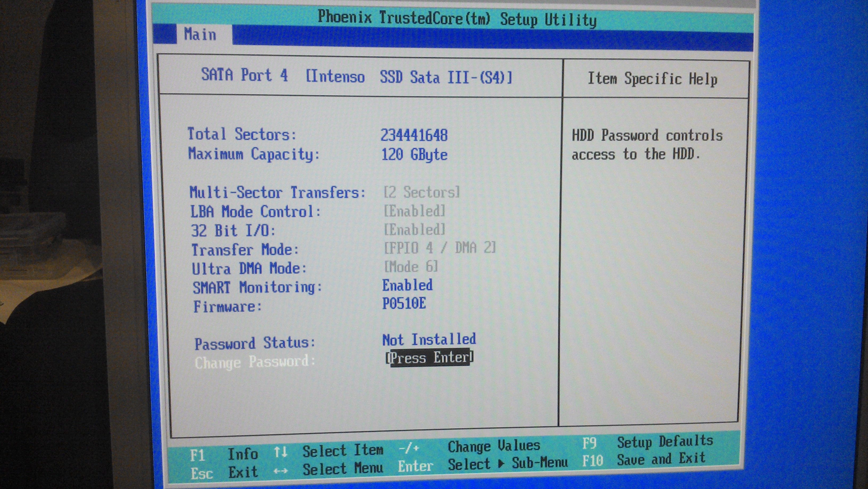The height and width of the screenshot is (489, 868).
Task: Select the Change Password label
Action: [x=255, y=362]
